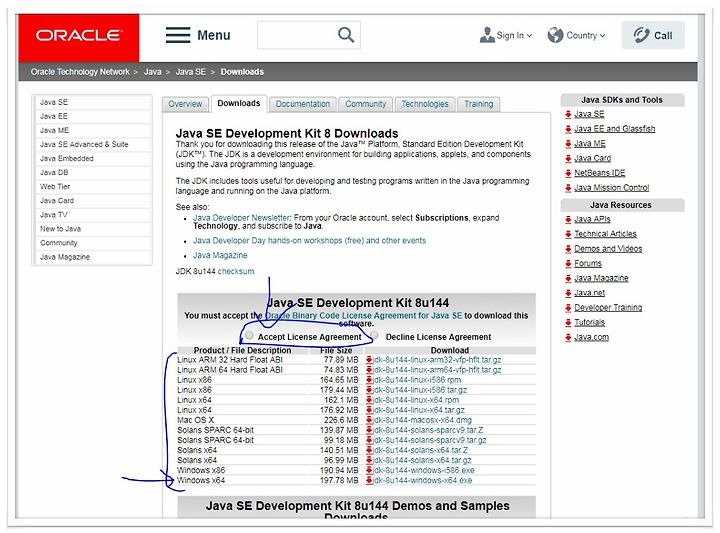Click download arrow icon beside NetBeans IDE
The height and width of the screenshot is (533, 720).
tap(568, 173)
